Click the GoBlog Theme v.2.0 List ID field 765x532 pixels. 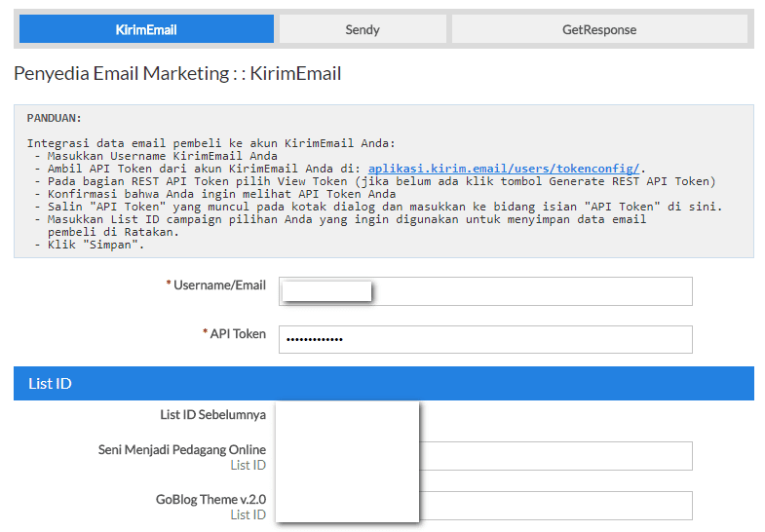click(555, 506)
